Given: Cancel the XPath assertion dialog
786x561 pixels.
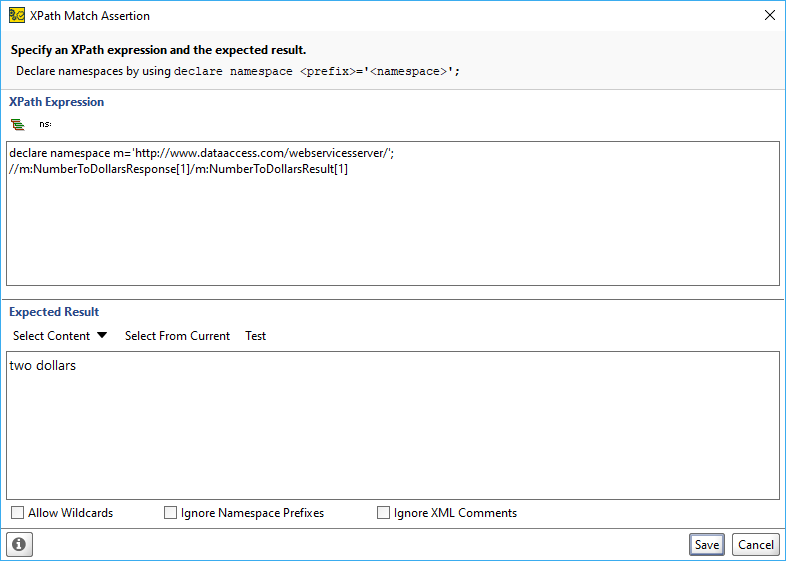Looking at the screenshot, I should pos(756,544).
